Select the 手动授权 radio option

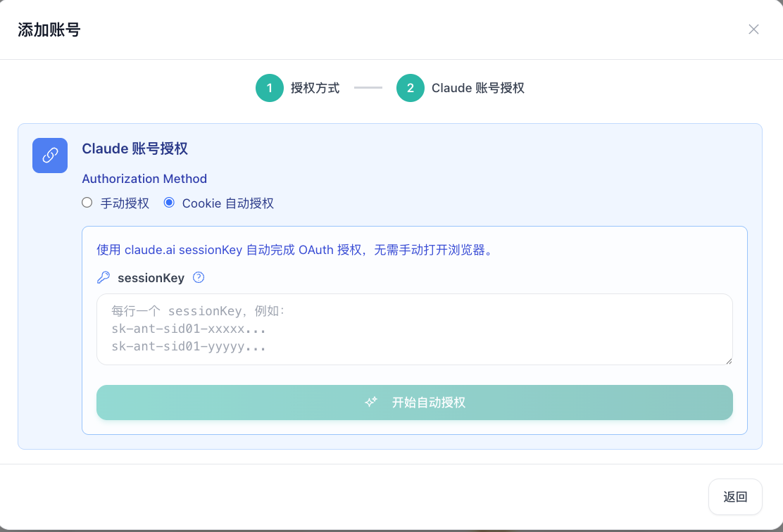click(x=87, y=203)
